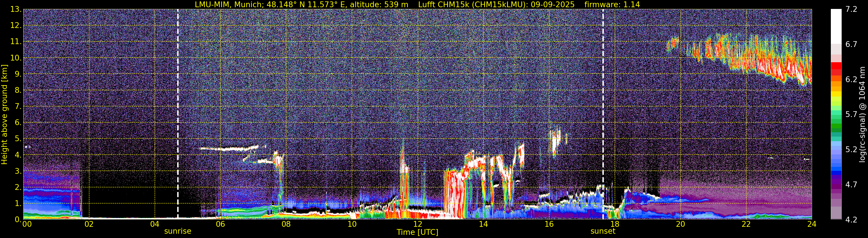
Task: Click the "sunrise" label below the time axis
Action: coord(177,231)
